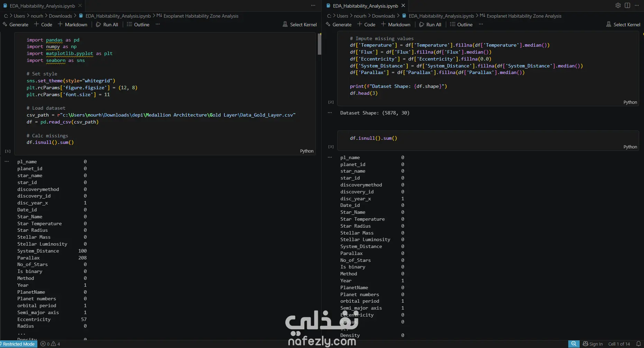Click Generate in the left editor toolbar
644x348 pixels.
click(x=16, y=25)
